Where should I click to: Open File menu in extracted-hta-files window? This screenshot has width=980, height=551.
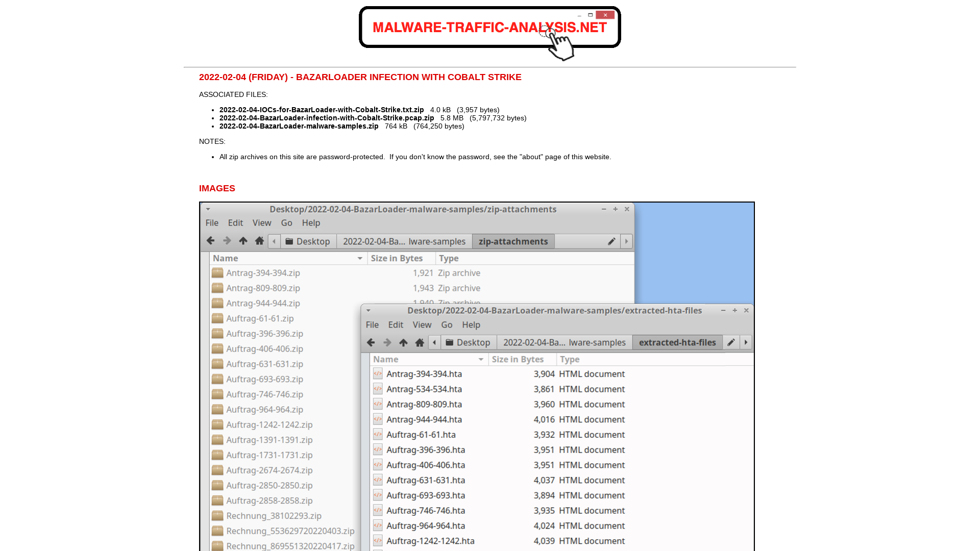click(372, 325)
